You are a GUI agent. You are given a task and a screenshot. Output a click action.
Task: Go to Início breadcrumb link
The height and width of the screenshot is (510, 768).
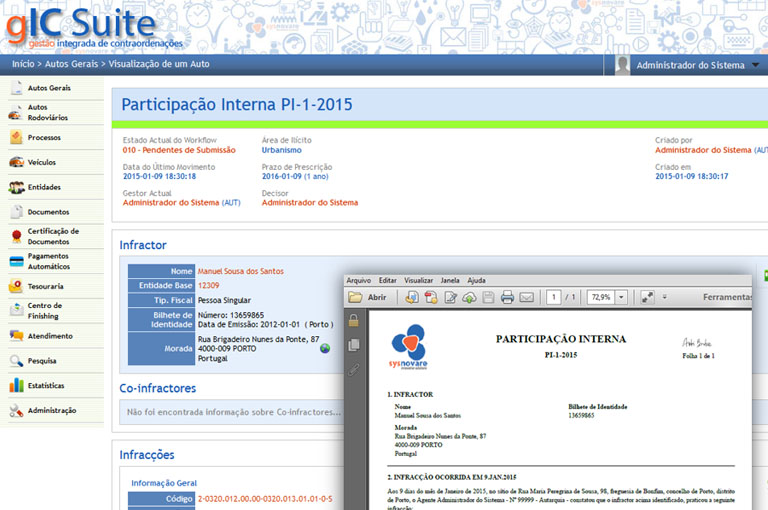(x=23, y=64)
